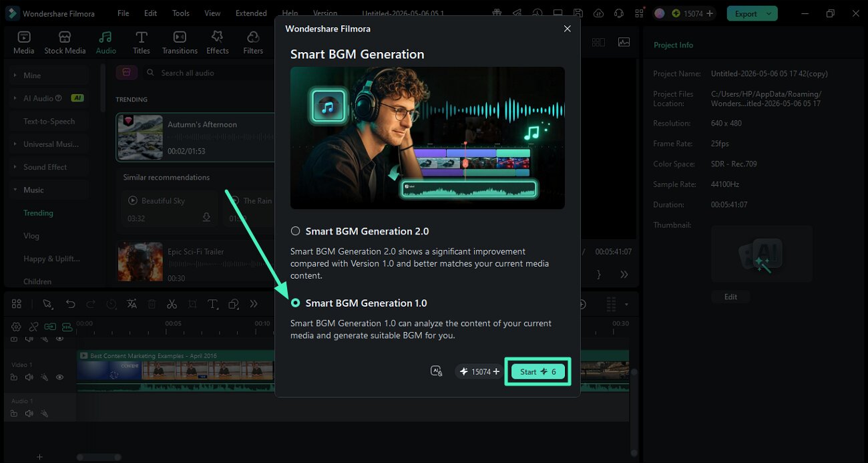This screenshot has width=868, height=463.
Task: Open the support headset icon
Action: pos(619,13)
